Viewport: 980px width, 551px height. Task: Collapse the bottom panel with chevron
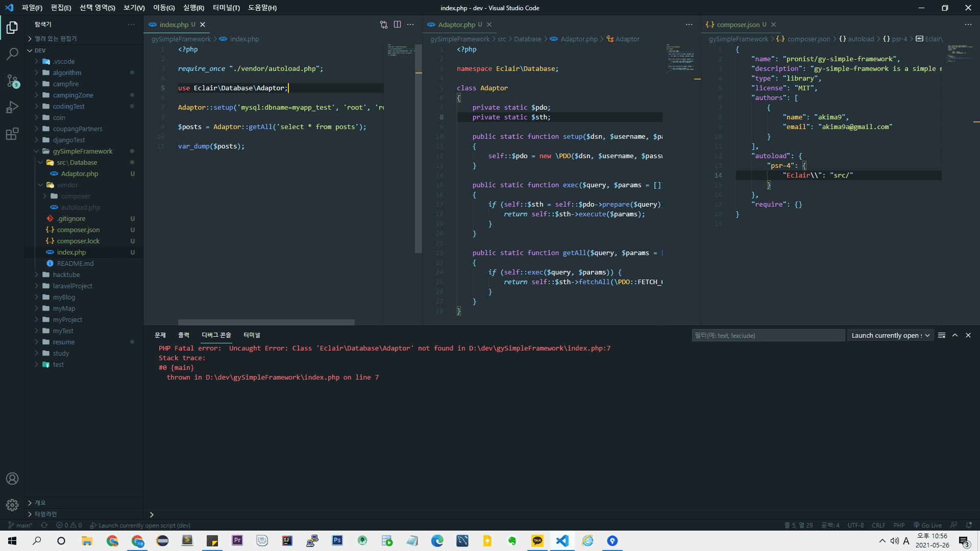click(955, 335)
